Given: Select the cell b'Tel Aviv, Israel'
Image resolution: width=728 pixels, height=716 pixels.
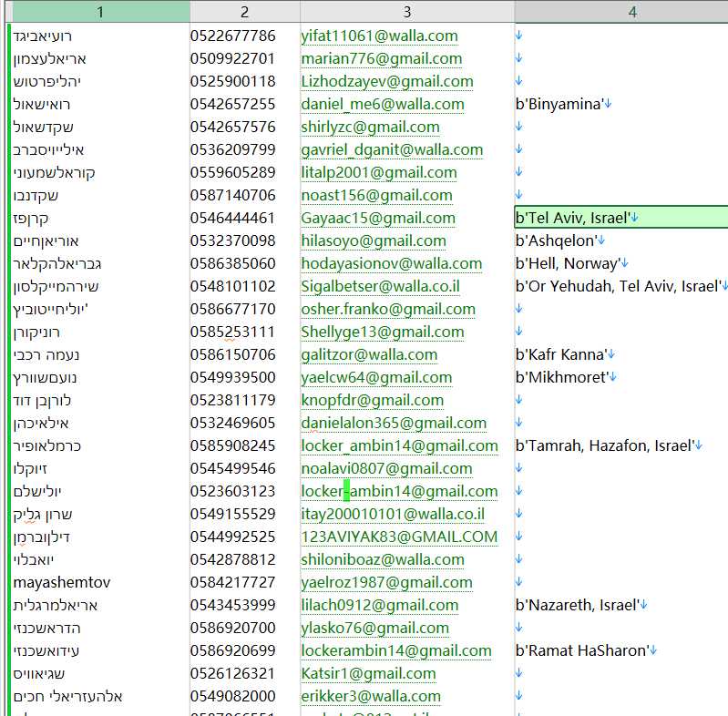Looking at the screenshot, I should (x=621, y=218).
